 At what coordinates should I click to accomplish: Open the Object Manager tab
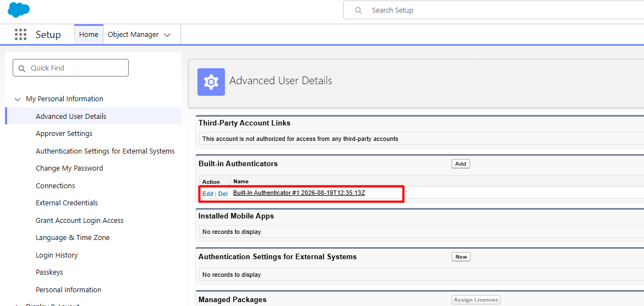click(x=133, y=35)
